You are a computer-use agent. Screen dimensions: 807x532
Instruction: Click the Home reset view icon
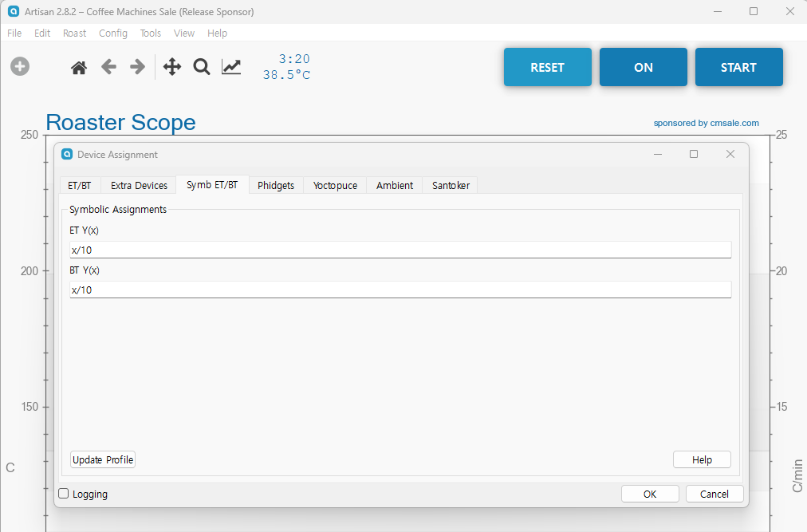coord(79,68)
